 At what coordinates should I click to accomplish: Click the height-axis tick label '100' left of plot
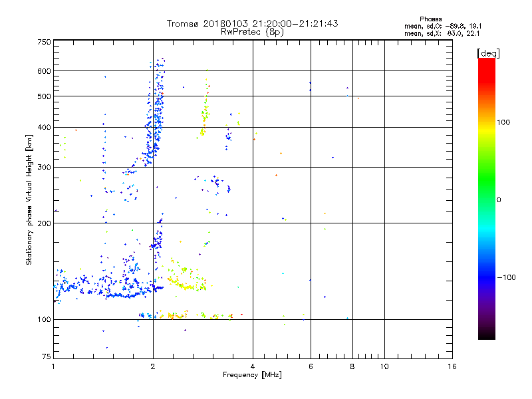click(x=44, y=319)
